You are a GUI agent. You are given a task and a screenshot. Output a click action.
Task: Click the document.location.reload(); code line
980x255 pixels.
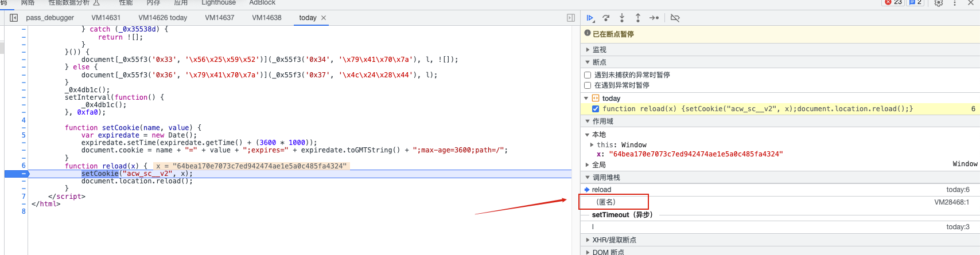coord(137,181)
